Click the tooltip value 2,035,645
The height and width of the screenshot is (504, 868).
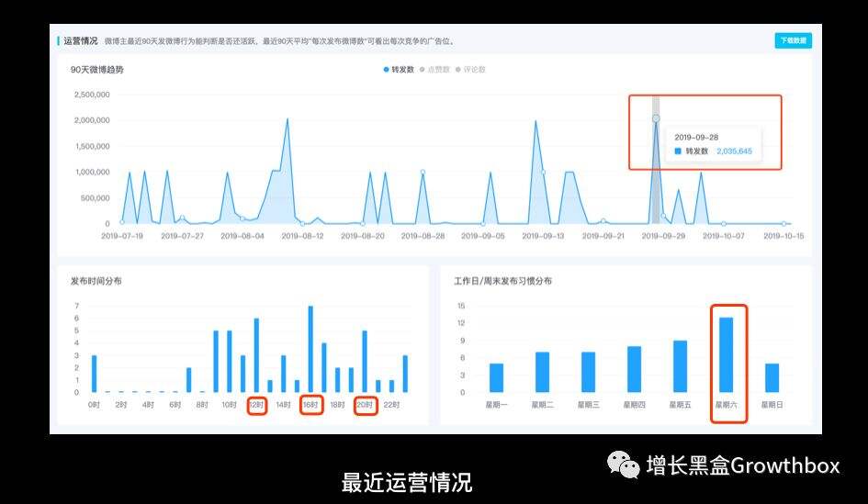[x=734, y=151]
